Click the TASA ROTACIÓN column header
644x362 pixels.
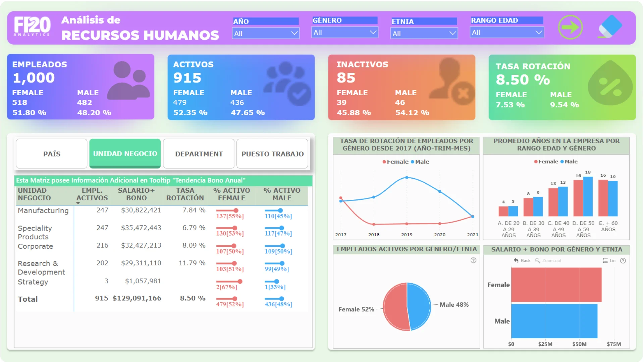click(x=185, y=194)
